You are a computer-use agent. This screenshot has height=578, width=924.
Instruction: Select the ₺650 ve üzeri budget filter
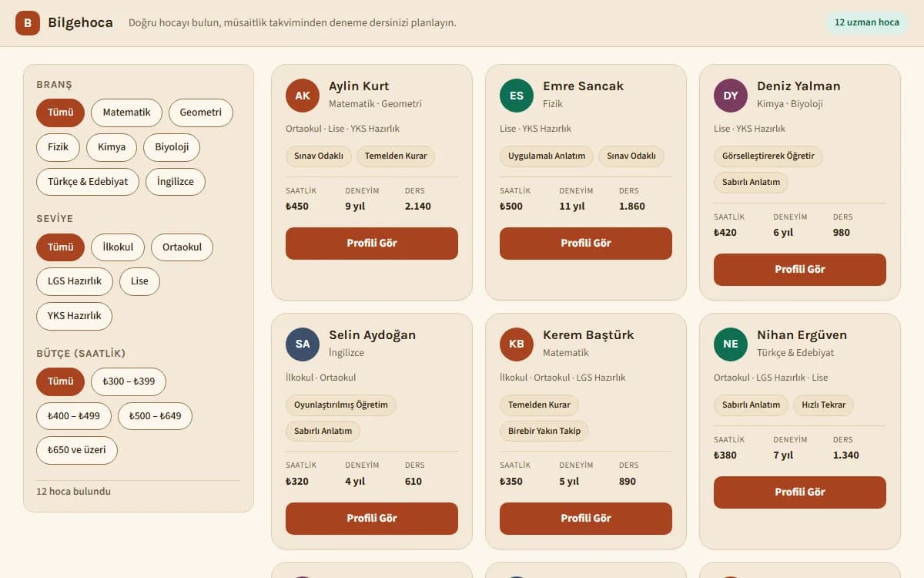click(x=77, y=450)
